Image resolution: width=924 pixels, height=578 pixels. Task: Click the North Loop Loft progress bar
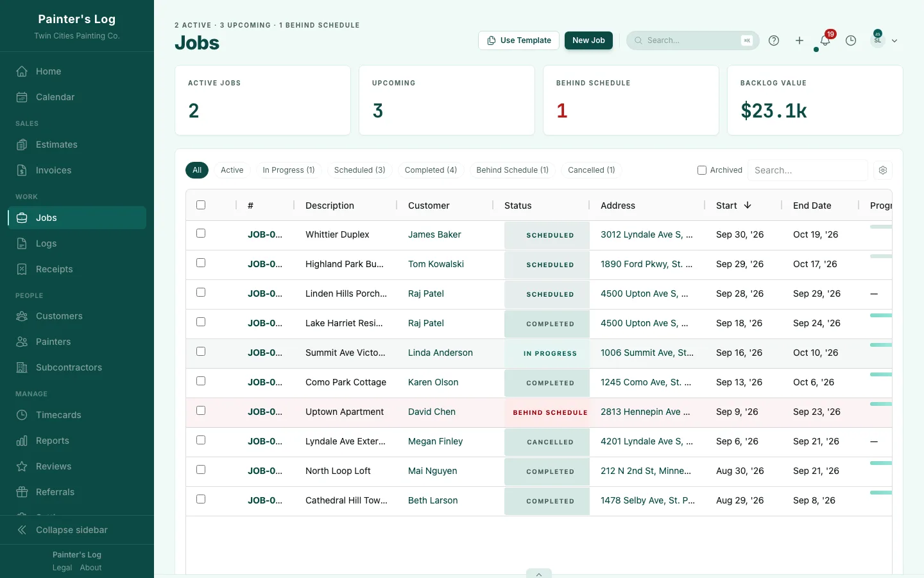881,463
